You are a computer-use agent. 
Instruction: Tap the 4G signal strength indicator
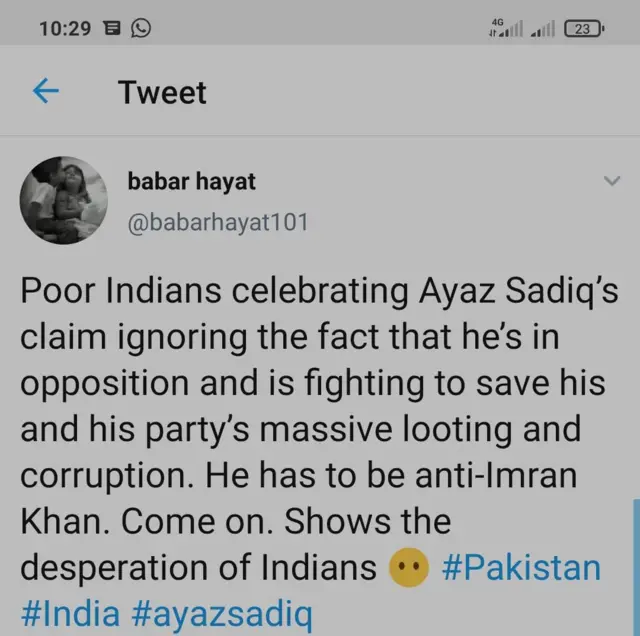pos(505,29)
